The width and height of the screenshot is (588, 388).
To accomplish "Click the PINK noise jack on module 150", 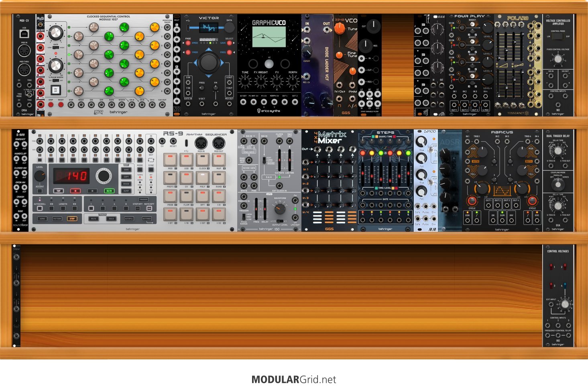I will pos(254,185).
